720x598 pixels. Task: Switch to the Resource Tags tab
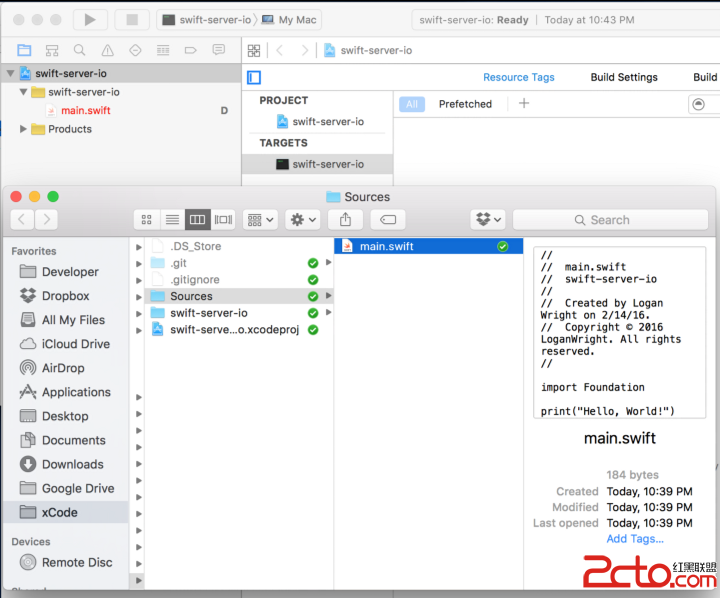518,77
